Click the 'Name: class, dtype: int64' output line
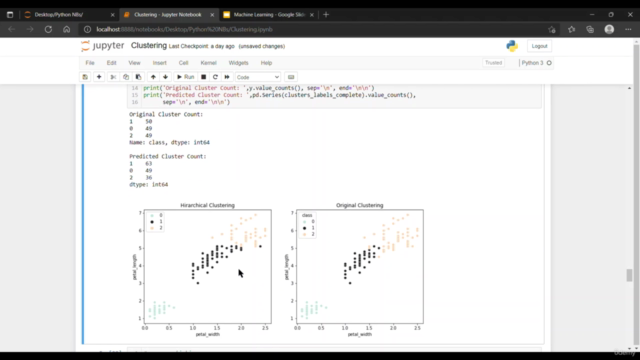Image resolution: width=640 pixels, height=360 pixels. point(169,142)
